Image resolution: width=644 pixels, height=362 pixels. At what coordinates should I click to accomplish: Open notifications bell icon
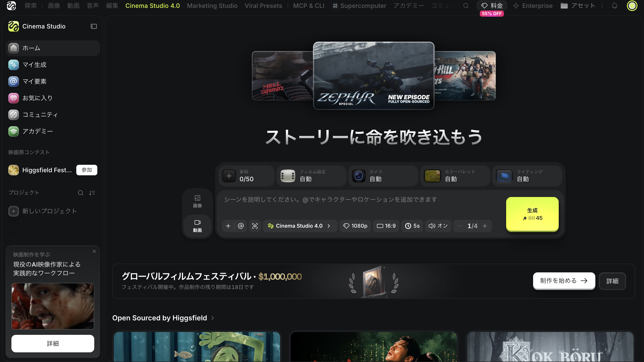[614, 5]
